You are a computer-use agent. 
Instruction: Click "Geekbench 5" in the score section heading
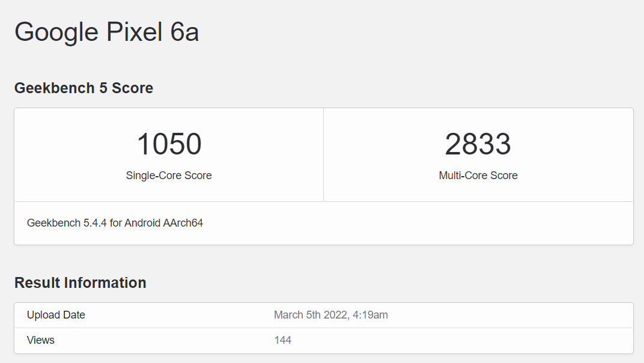pos(61,88)
